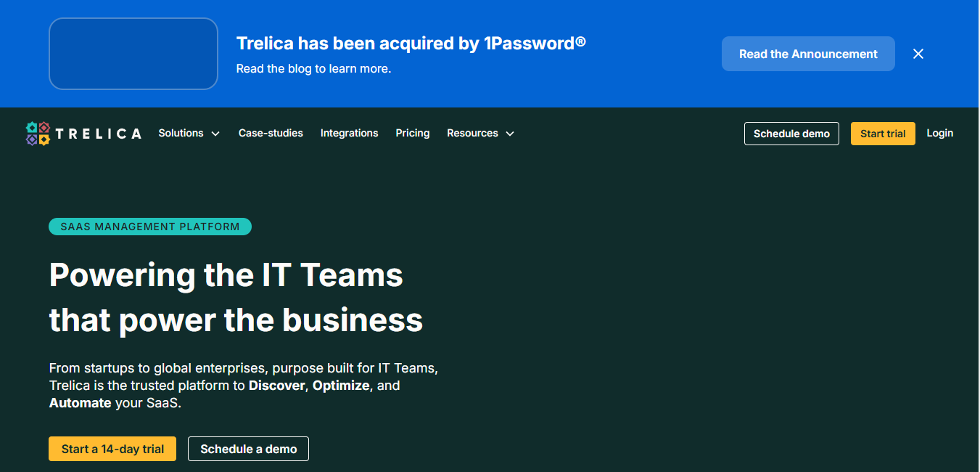
Task: Expand the Solutions dropdown chevron
Action: point(215,134)
